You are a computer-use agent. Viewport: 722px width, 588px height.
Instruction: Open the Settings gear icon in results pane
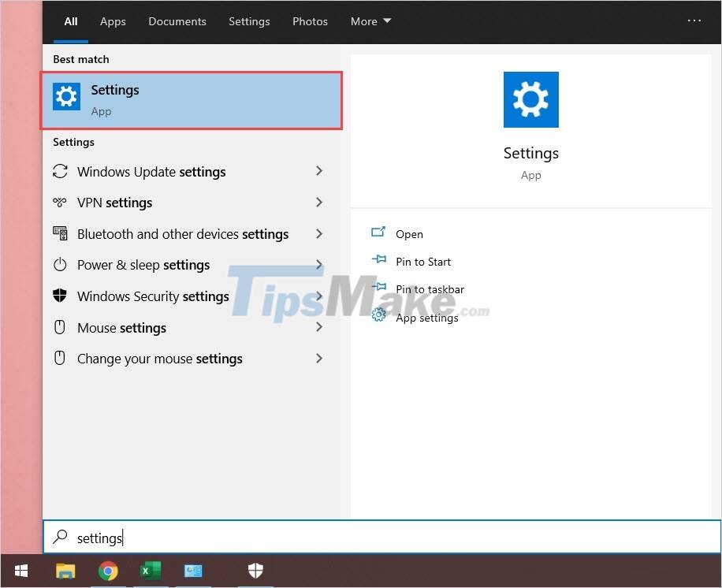pos(66,96)
